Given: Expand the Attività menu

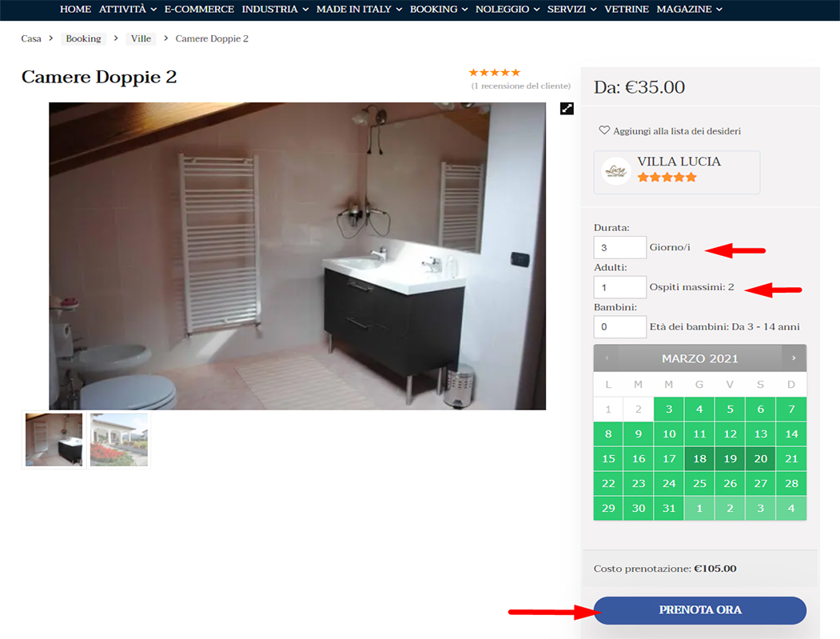Looking at the screenshot, I should (x=128, y=9).
